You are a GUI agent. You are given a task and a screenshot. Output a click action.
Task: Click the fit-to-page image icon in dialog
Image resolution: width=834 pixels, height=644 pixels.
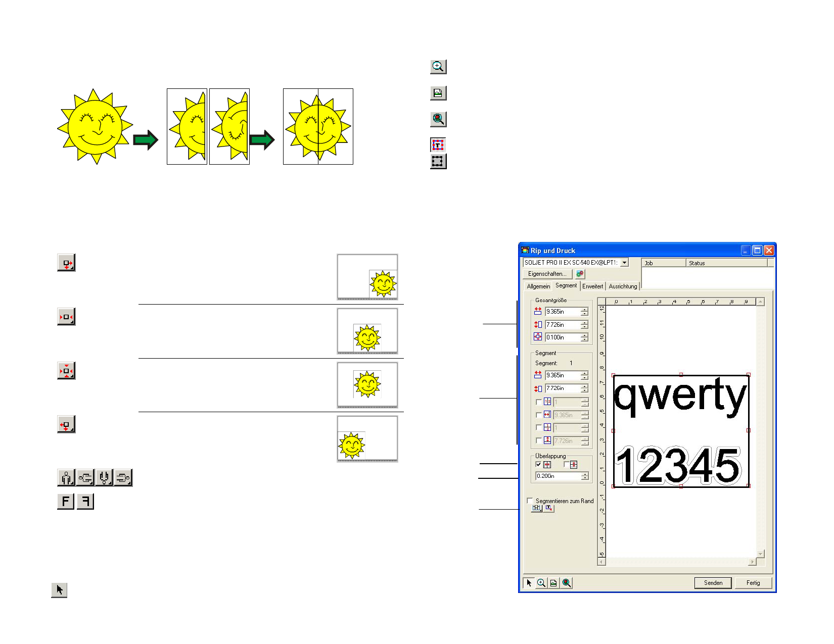[554, 583]
